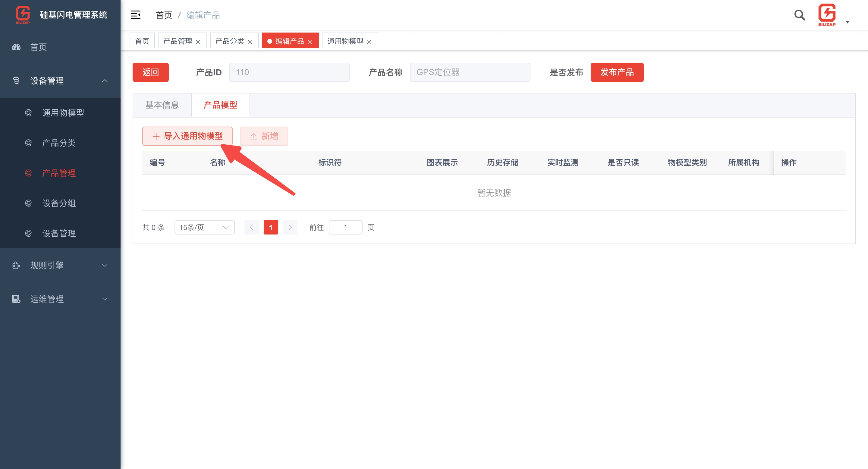Click the 首页 dashboard icon in sidebar
The image size is (868, 469).
16,47
